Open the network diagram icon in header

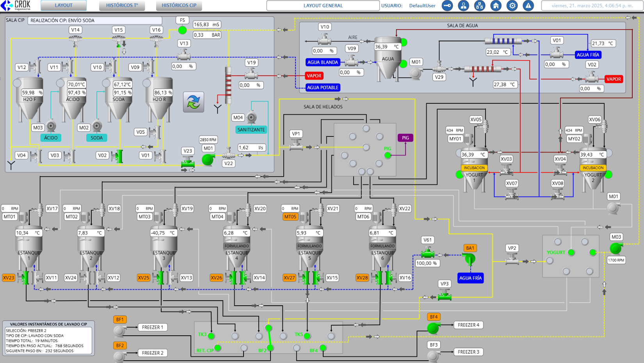[479, 5]
